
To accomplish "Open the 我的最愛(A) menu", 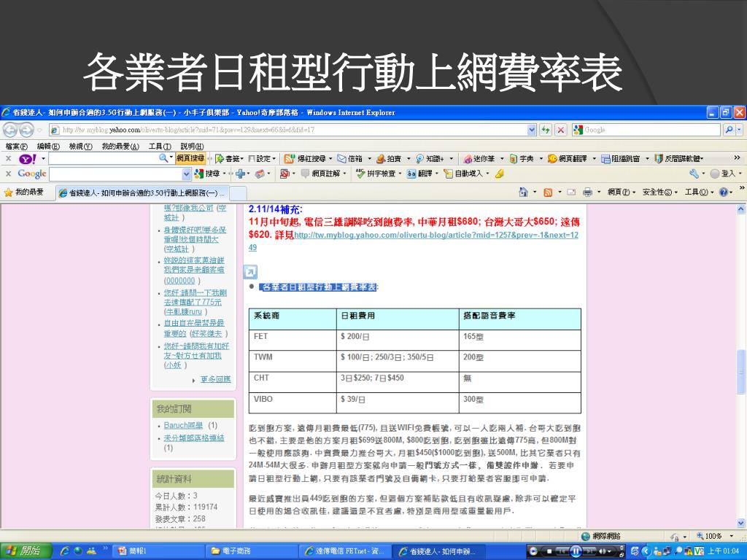I will pos(120,146).
